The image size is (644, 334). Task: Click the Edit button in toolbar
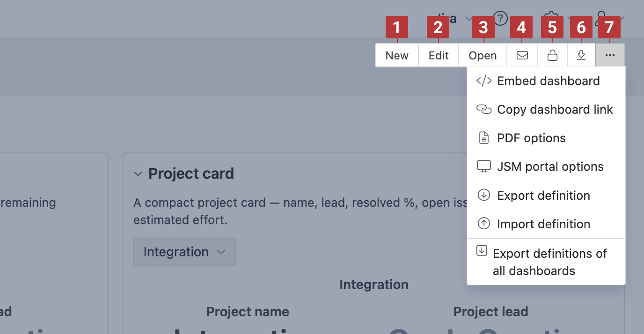coord(439,55)
